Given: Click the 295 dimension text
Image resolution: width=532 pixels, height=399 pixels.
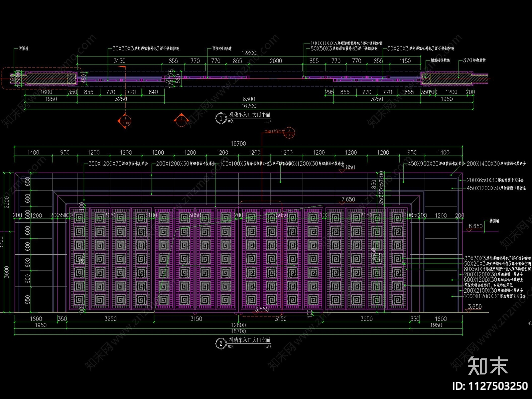Looking at the screenshot, I should (x=329, y=92).
